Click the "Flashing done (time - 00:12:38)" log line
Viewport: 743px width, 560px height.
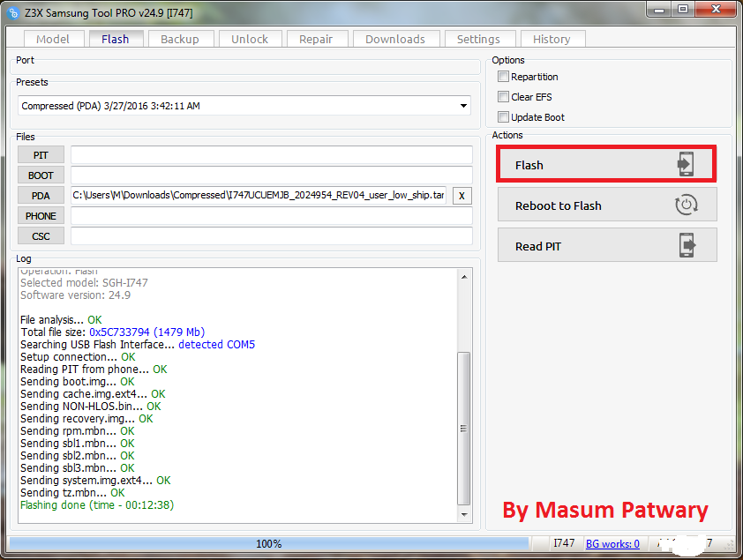coord(97,505)
